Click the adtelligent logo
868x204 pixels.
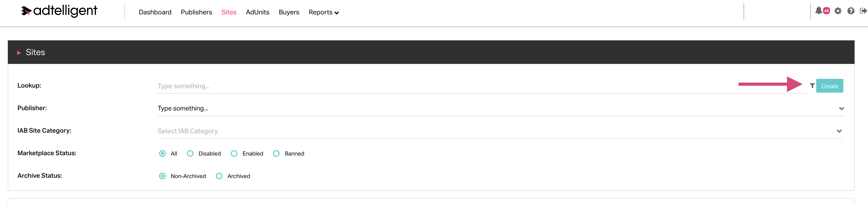tap(59, 11)
